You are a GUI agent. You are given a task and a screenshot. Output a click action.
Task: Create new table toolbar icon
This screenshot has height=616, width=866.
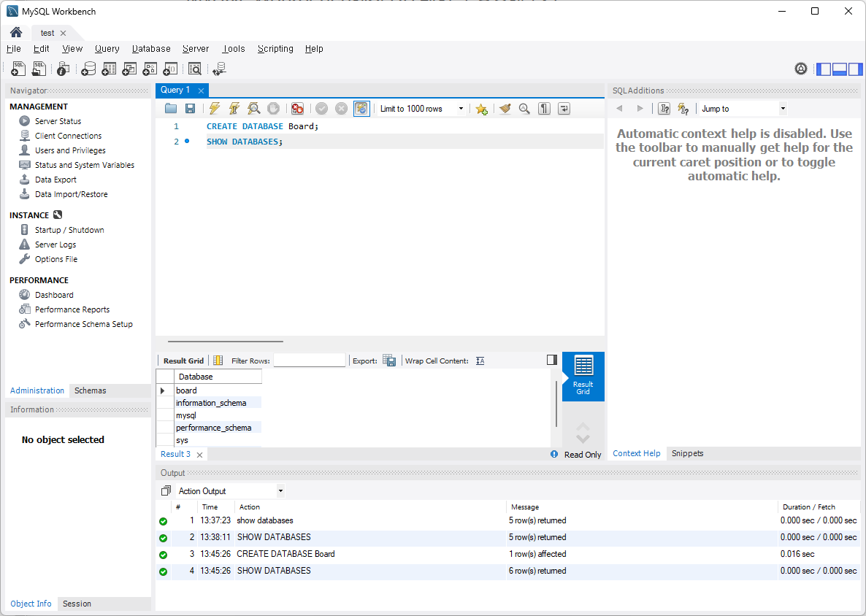tap(109, 69)
